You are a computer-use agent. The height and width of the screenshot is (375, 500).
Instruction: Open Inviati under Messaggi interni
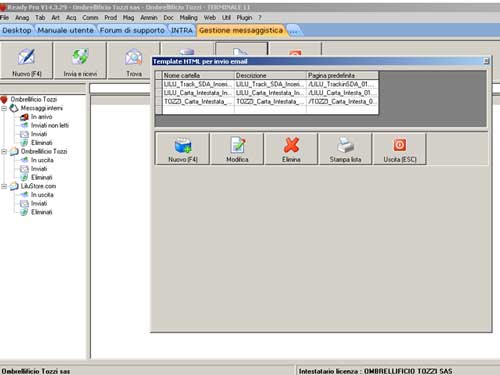pyautogui.click(x=39, y=134)
